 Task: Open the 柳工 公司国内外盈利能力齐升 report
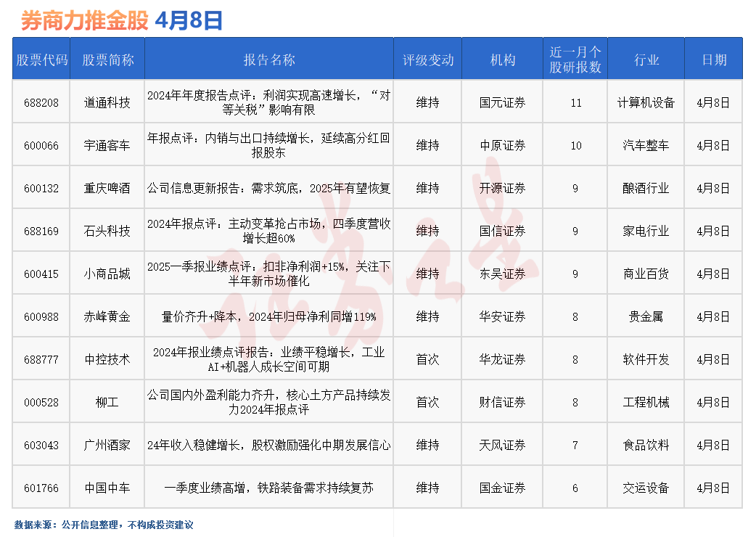[268, 403]
